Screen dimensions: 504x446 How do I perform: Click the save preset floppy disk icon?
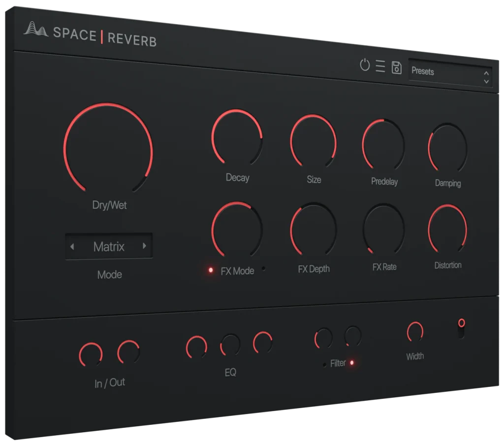coord(397,68)
